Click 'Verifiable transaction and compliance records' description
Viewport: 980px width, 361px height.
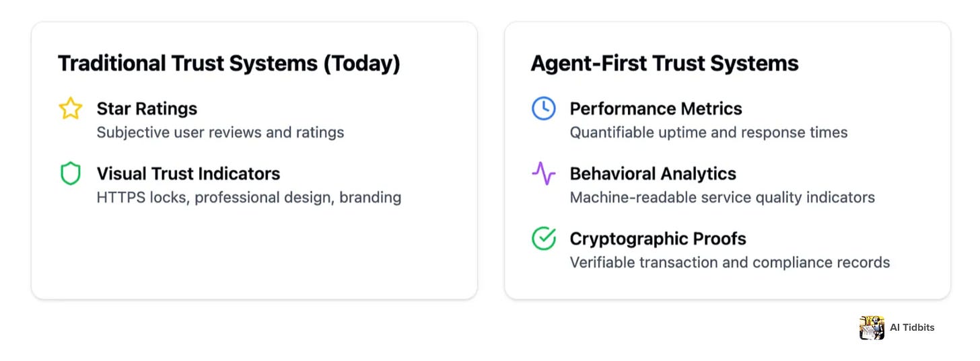coord(730,262)
